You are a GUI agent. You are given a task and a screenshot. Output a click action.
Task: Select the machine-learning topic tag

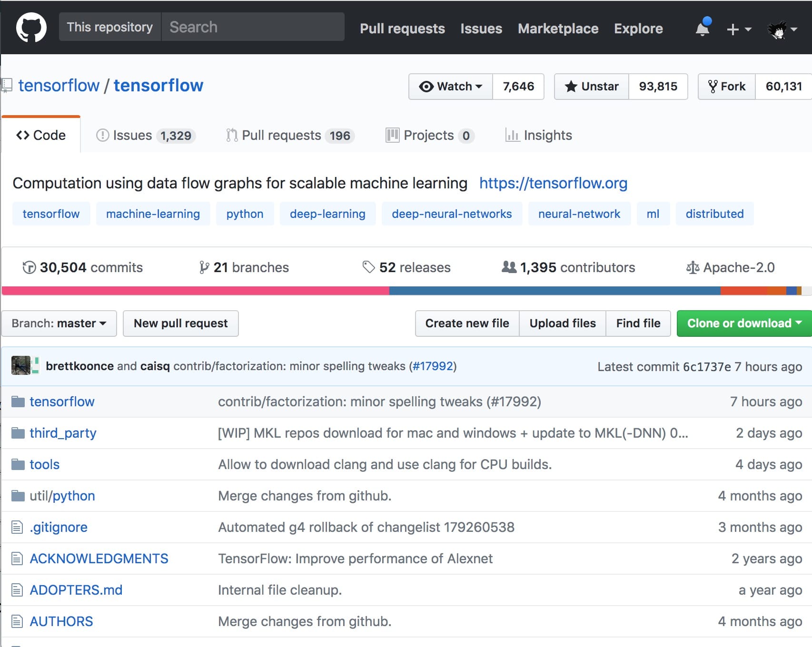coord(153,214)
